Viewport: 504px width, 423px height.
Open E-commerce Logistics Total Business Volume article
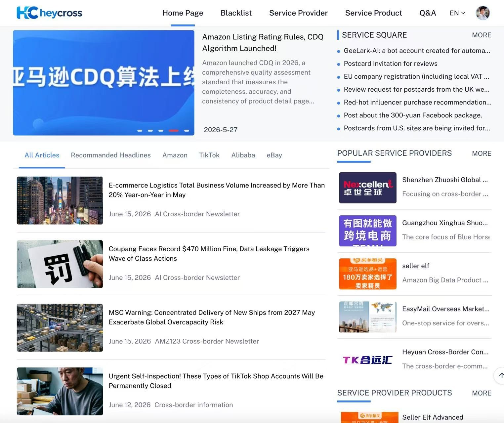click(217, 190)
